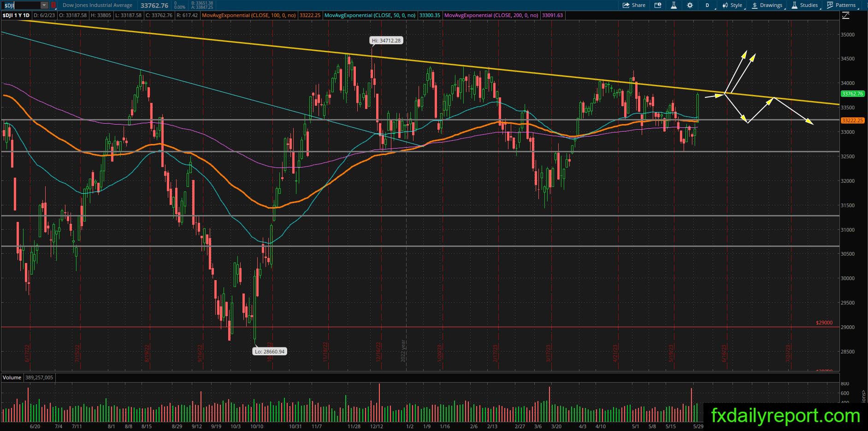Click the 10/31 date on the time axis

295,426
